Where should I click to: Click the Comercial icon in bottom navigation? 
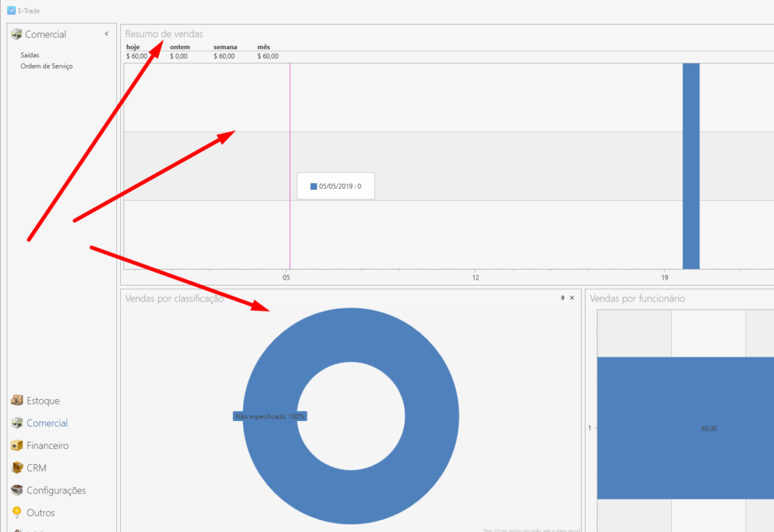pos(17,423)
